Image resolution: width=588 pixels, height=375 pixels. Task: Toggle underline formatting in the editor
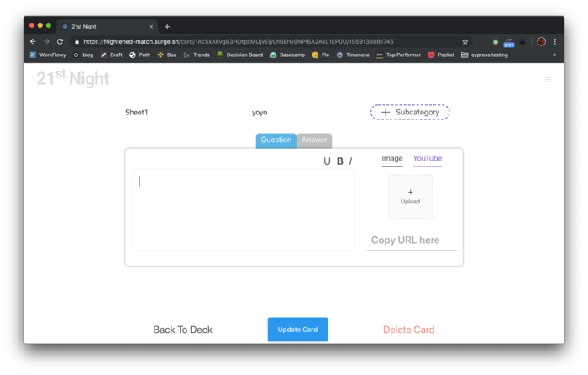[x=327, y=161]
